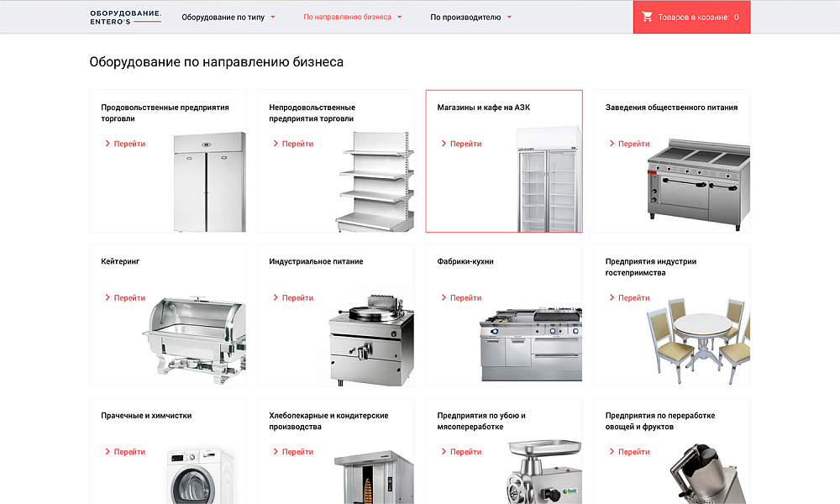
Task: Follow Перейти link for Прачечные и химчистки
Action: point(128,451)
